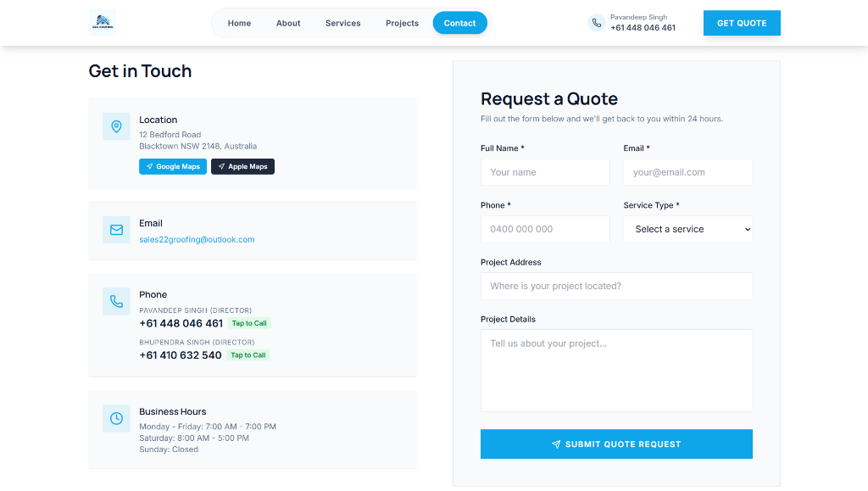Open the Service Type dropdown

pyautogui.click(x=687, y=229)
